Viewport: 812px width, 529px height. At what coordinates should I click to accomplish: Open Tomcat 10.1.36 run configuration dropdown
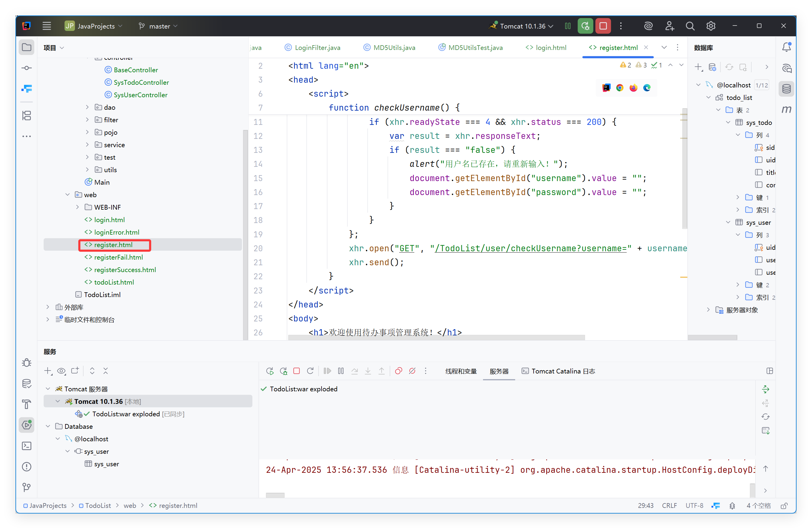pyautogui.click(x=521, y=26)
